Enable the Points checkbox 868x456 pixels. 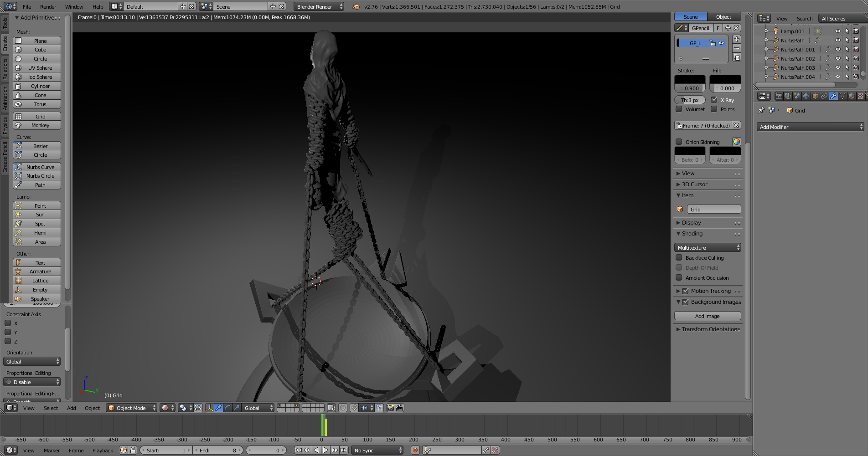[x=714, y=109]
